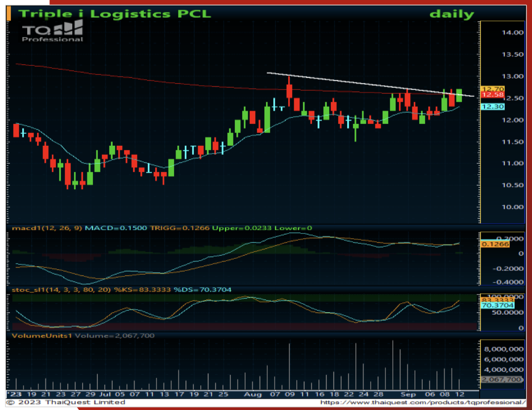The width and height of the screenshot is (532, 410).
Task: Click the "© 2023 ThaiQuest Limited" copyright text
Action: 66,402
